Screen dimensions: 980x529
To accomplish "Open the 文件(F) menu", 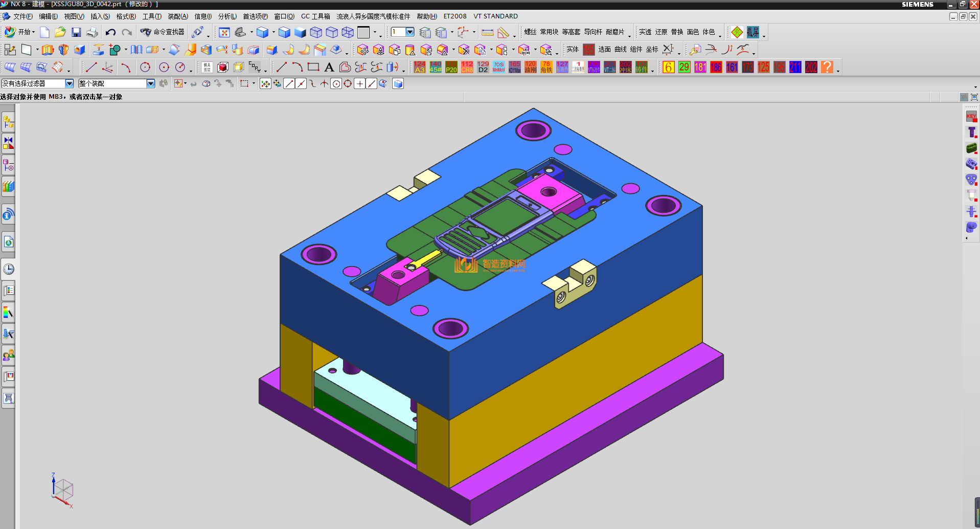I will [x=22, y=16].
